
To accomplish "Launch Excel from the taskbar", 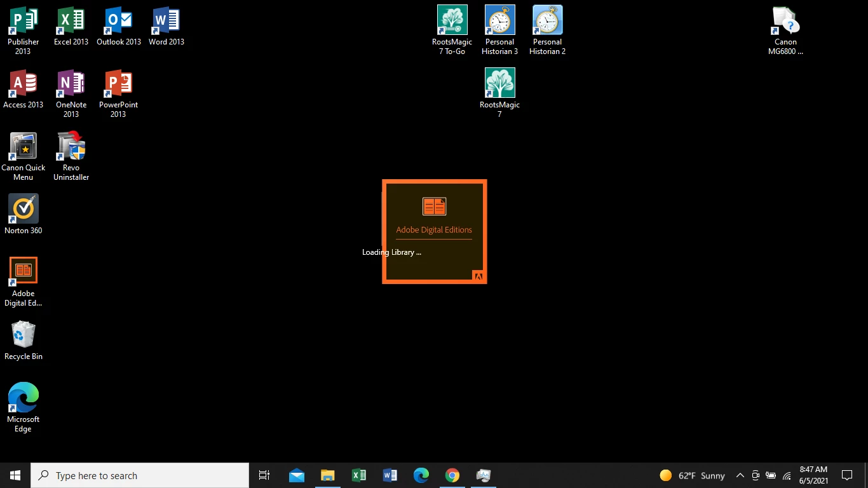I will 358,475.
